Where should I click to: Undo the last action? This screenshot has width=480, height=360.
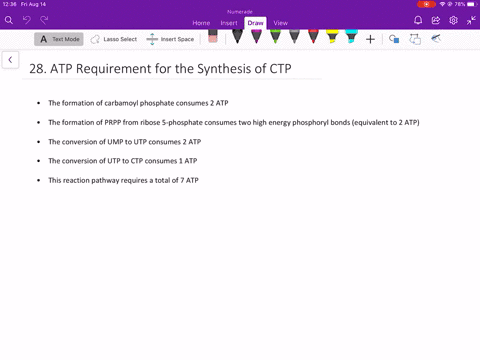(x=27, y=20)
